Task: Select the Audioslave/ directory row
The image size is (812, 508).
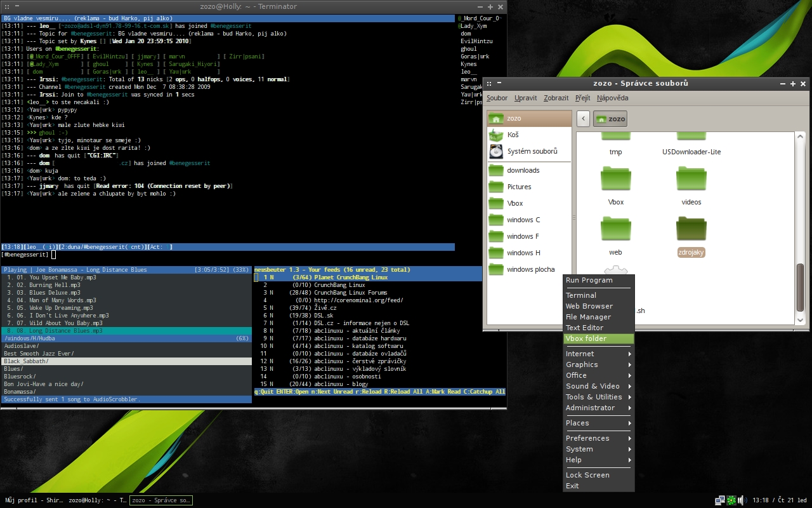Action: (x=126, y=346)
